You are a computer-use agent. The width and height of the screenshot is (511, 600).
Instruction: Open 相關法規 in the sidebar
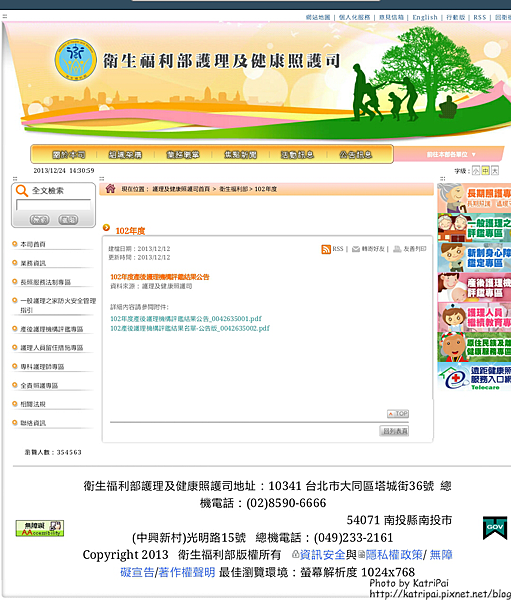coord(33,404)
